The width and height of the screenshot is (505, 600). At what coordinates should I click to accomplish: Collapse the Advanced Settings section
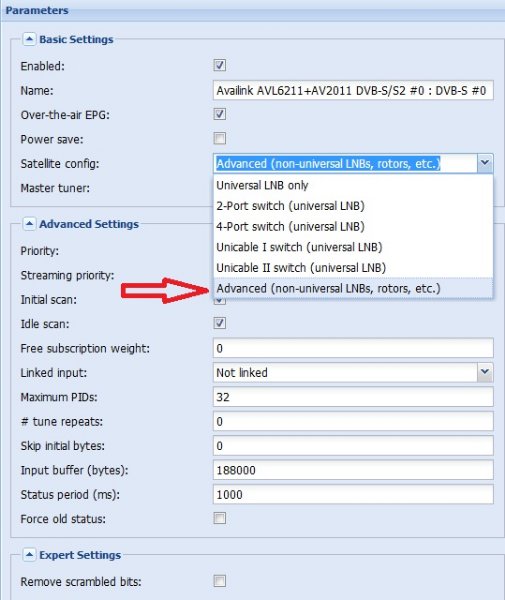pyautogui.click(x=29, y=224)
